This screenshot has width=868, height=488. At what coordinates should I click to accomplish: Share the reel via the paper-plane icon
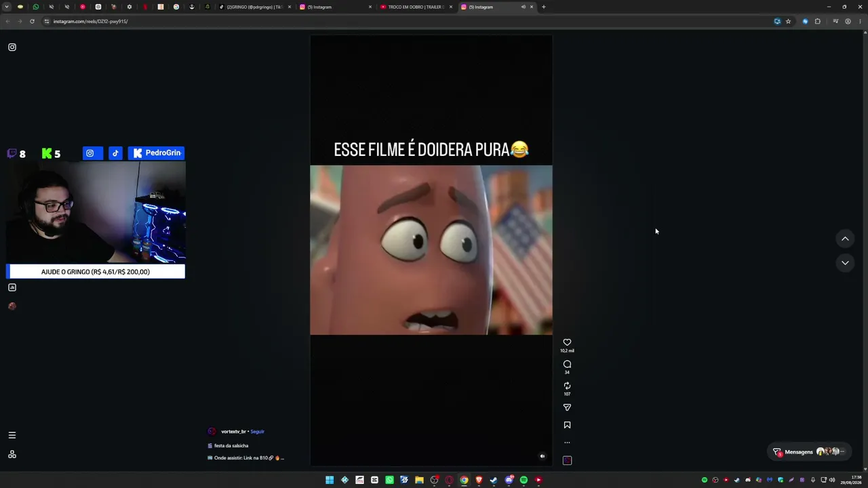pos(567,407)
